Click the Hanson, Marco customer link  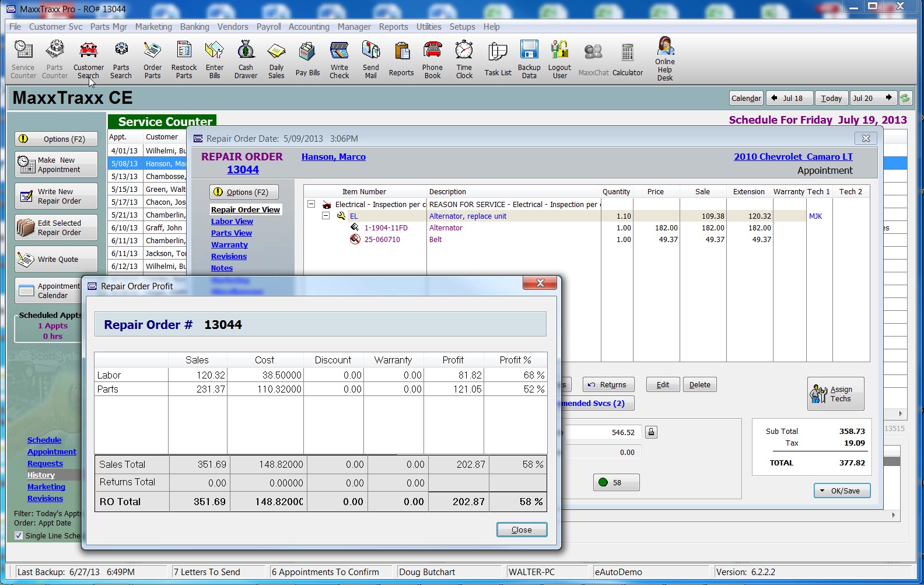(x=334, y=157)
